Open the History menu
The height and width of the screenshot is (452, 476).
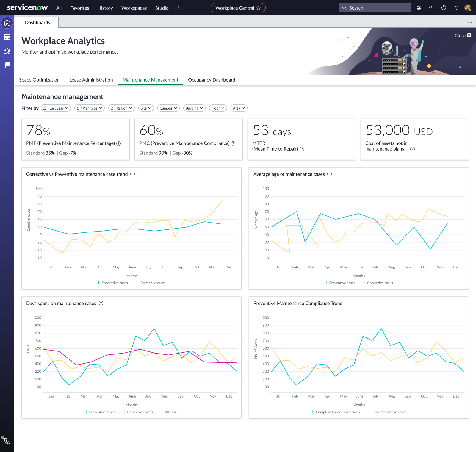pos(105,8)
